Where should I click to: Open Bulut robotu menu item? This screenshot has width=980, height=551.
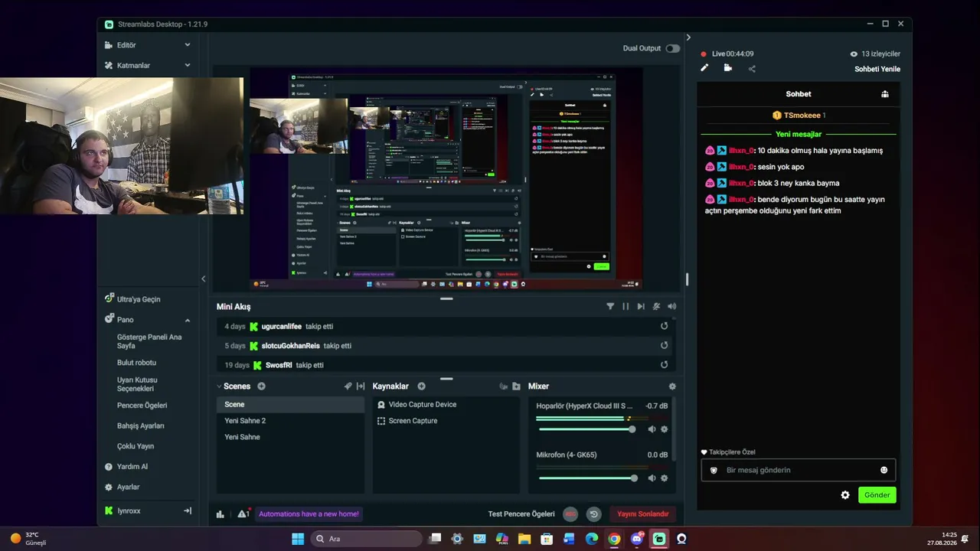click(136, 363)
